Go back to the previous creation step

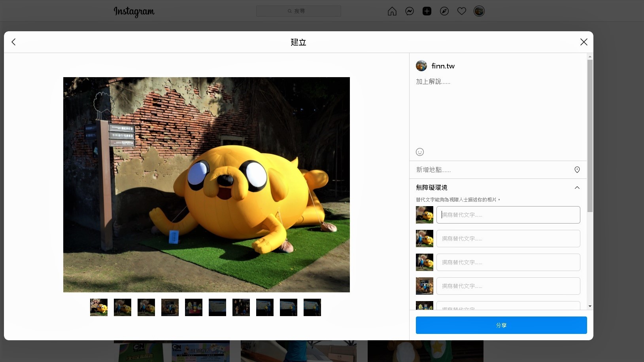click(x=13, y=42)
